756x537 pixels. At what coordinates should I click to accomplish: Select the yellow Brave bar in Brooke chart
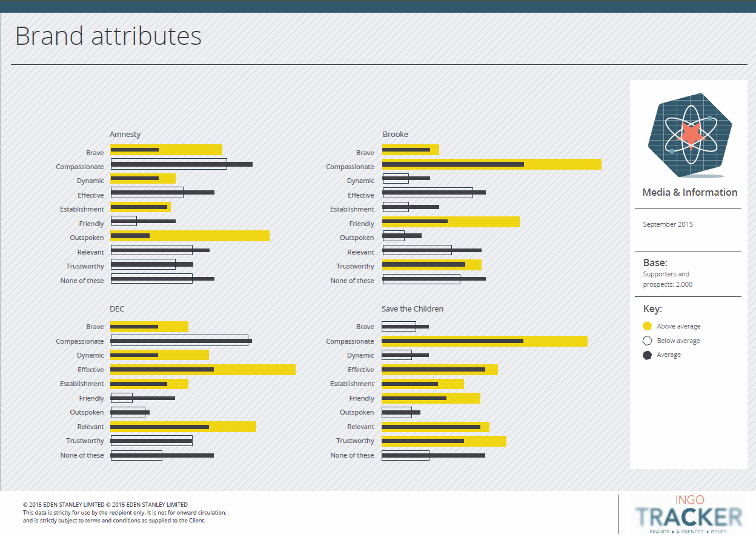point(411,150)
